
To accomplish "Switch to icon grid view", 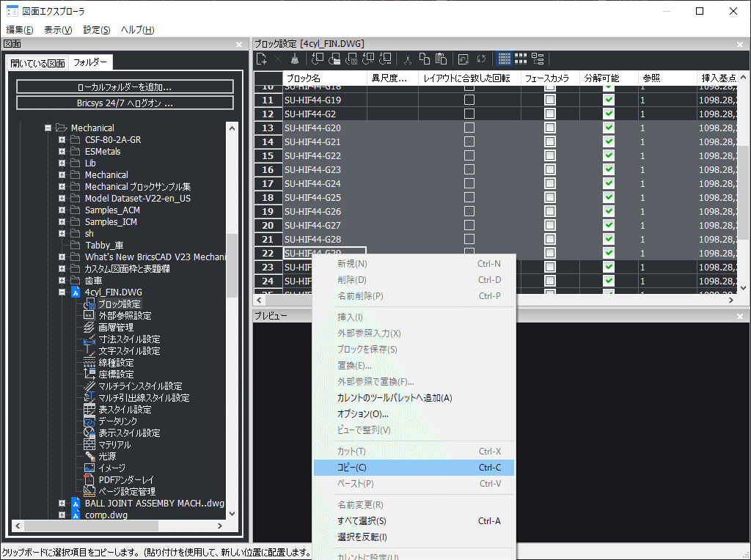I will point(521,59).
